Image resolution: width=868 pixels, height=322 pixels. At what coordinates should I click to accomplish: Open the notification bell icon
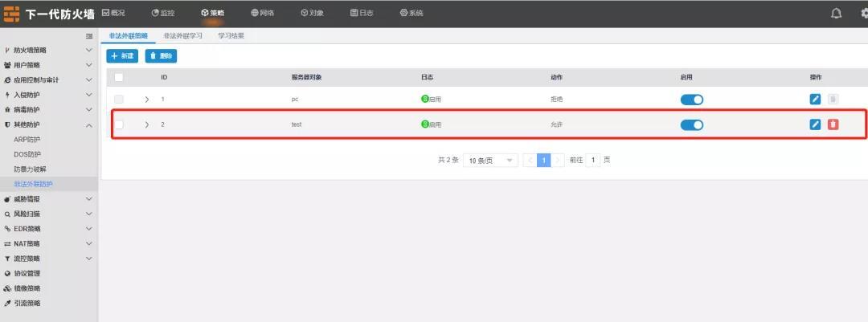837,13
